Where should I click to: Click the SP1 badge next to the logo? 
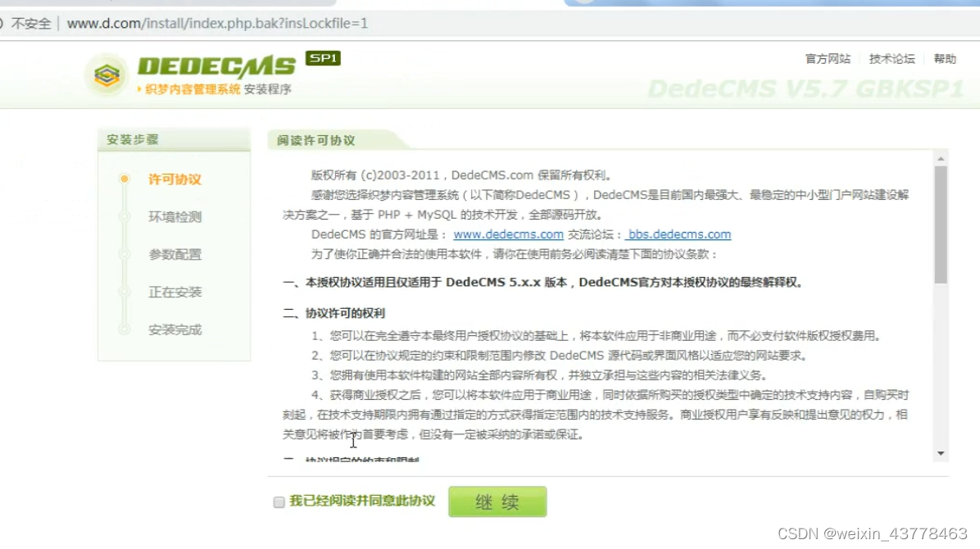322,59
